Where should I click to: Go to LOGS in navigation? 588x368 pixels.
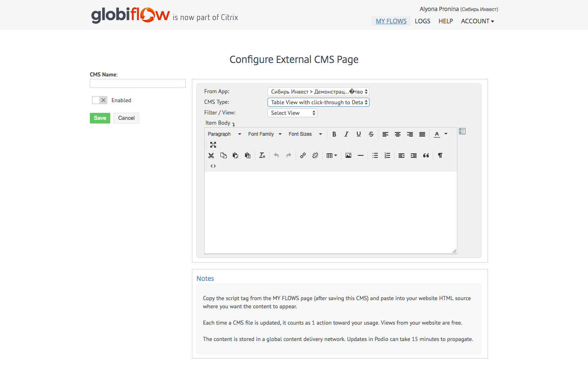422,21
